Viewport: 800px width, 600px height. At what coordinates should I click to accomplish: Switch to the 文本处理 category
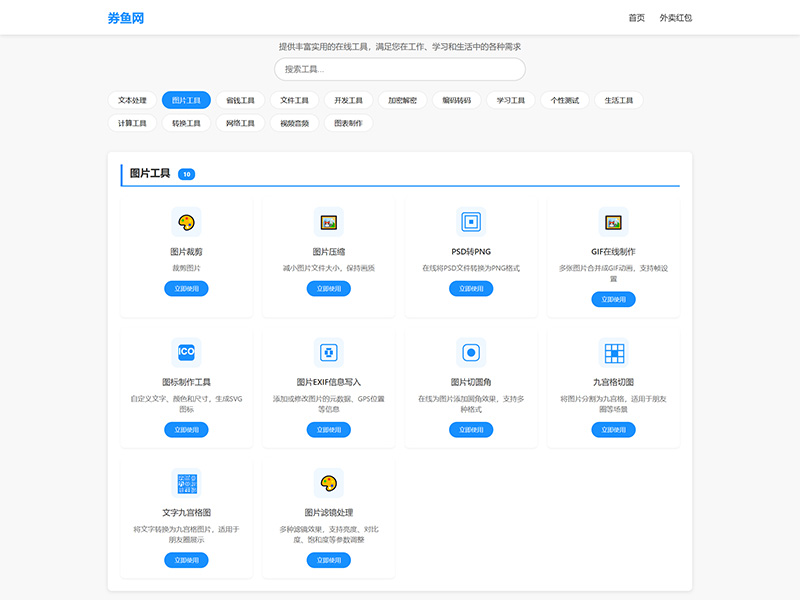point(131,100)
